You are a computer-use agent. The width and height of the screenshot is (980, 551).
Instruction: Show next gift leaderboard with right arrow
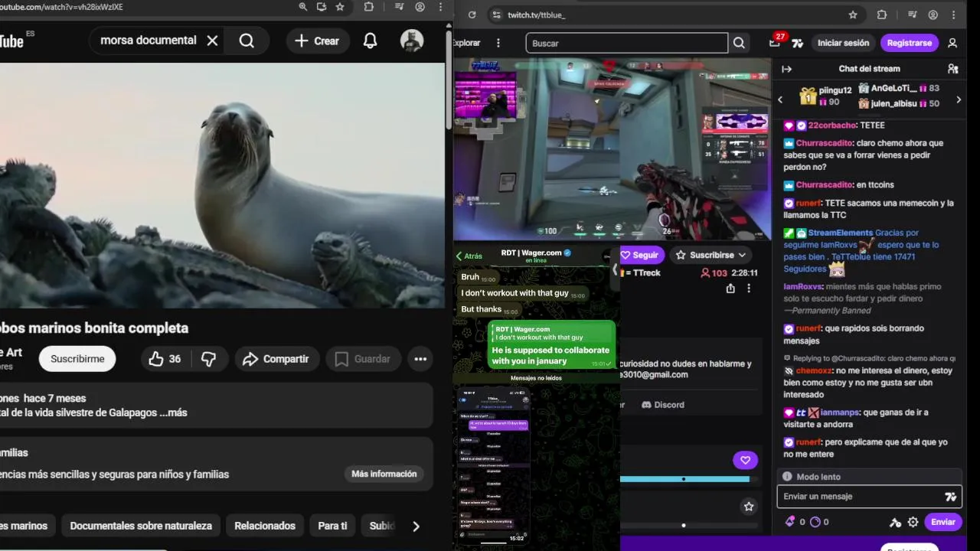(959, 99)
